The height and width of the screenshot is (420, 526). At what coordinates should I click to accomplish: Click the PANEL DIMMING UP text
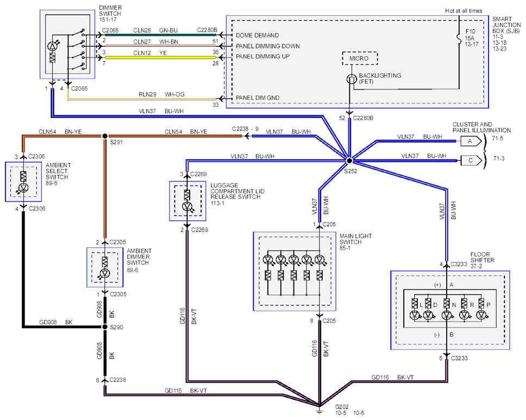[x=262, y=57]
